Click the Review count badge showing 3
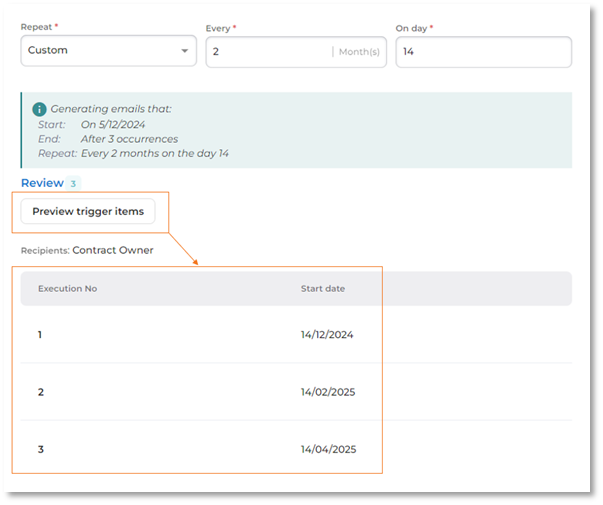This screenshot has height=505, width=603. [x=73, y=184]
